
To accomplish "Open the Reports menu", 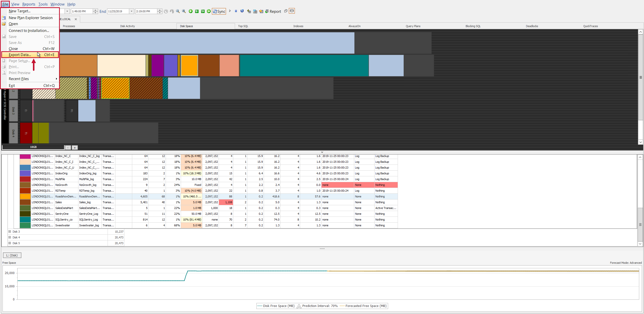I will [x=29, y=4].
